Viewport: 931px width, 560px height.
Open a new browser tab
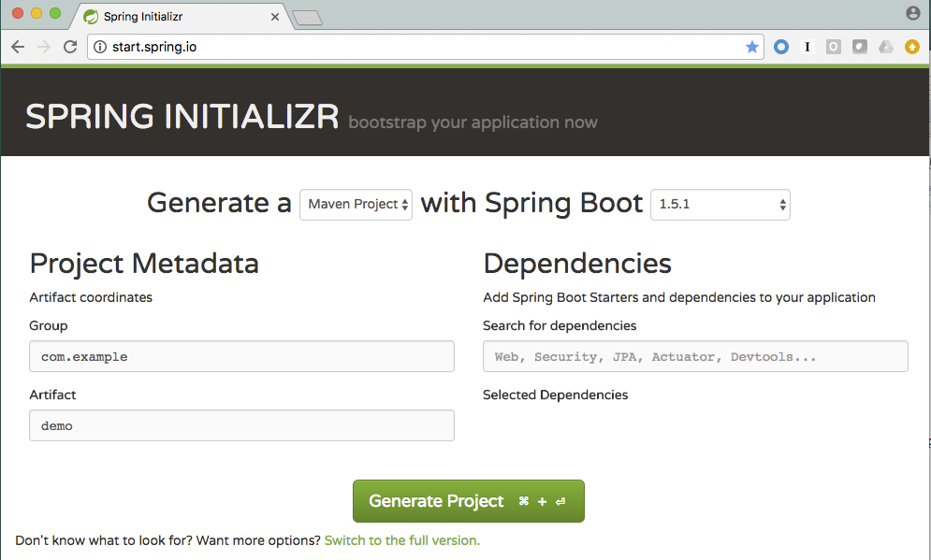[308, 18]
